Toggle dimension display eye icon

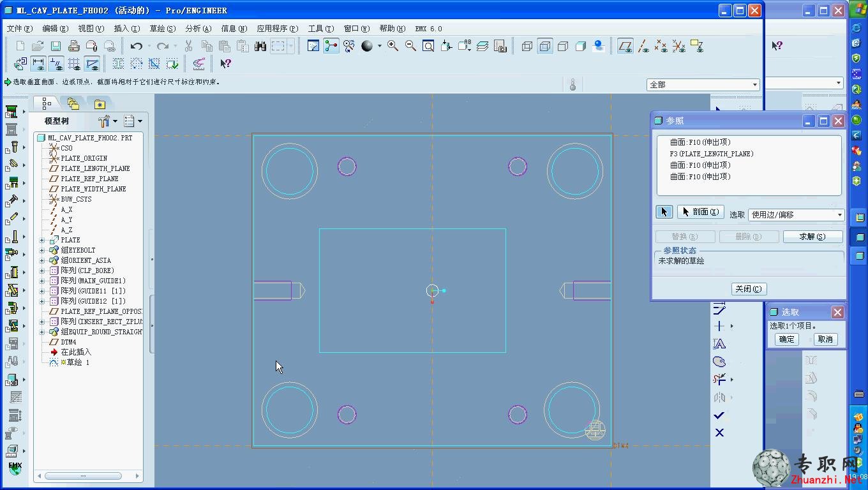39,64
